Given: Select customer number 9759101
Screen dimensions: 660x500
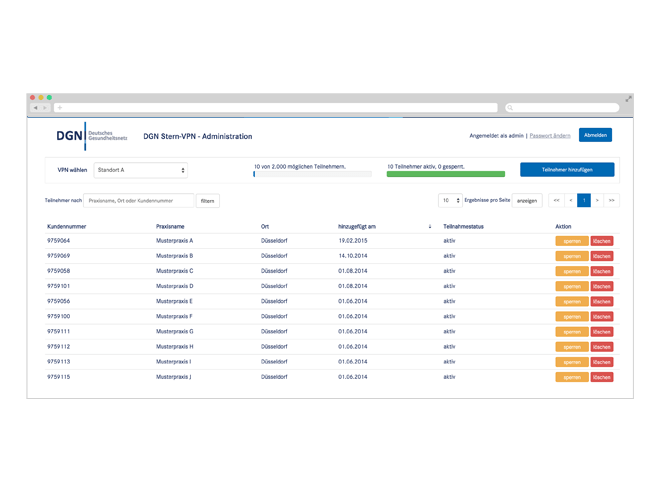Looking at the screenshot, I should [x=59, y=286].
